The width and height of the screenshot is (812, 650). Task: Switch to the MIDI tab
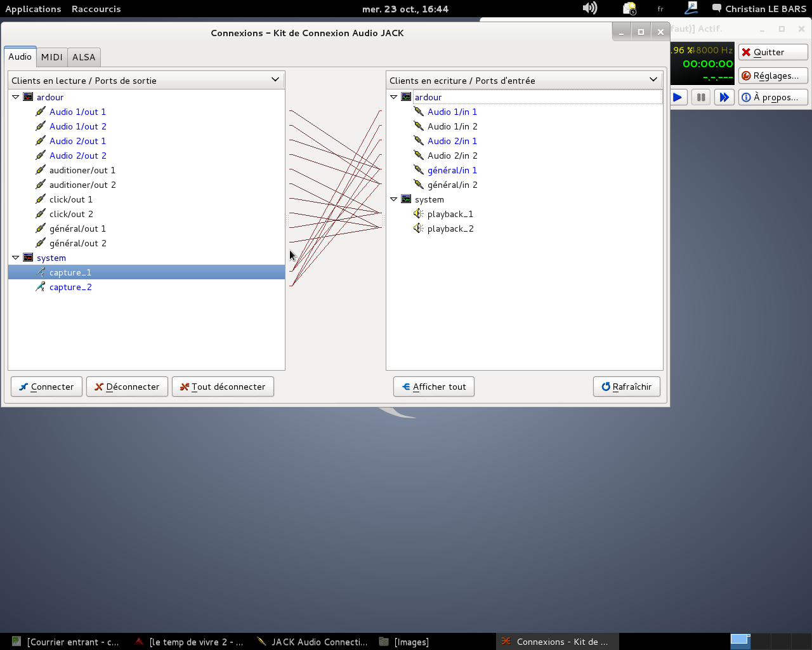(52, 57)
